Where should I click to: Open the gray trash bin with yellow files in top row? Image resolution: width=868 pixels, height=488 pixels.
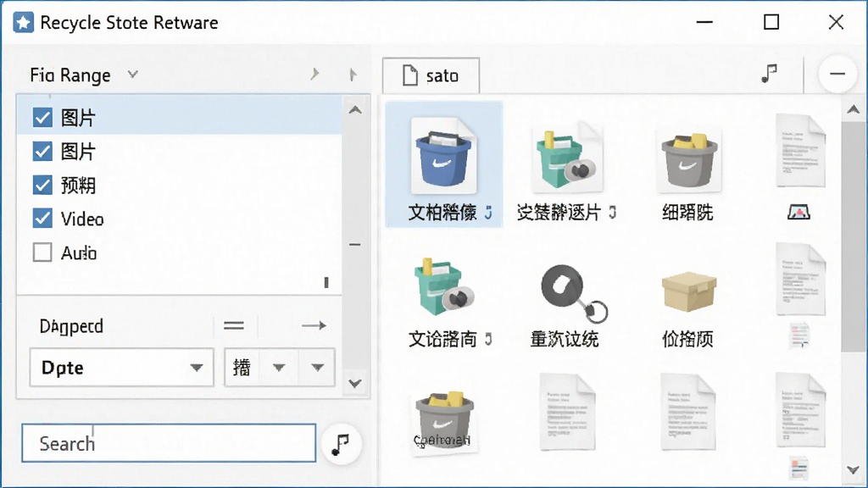[689, 160]
